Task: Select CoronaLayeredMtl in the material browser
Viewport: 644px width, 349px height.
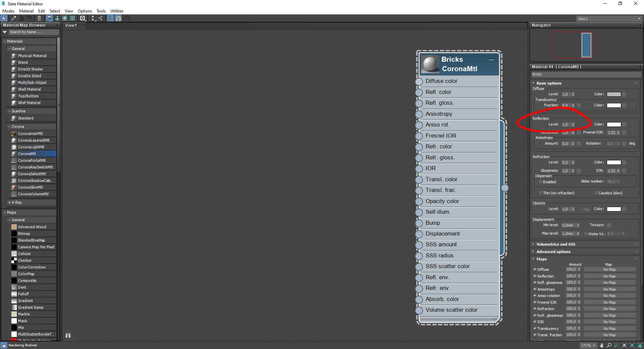Action: (x=33, y=140)
